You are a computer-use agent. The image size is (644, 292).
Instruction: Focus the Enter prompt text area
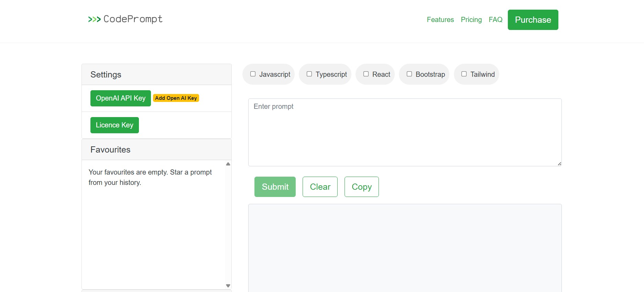tap(405, 132)
